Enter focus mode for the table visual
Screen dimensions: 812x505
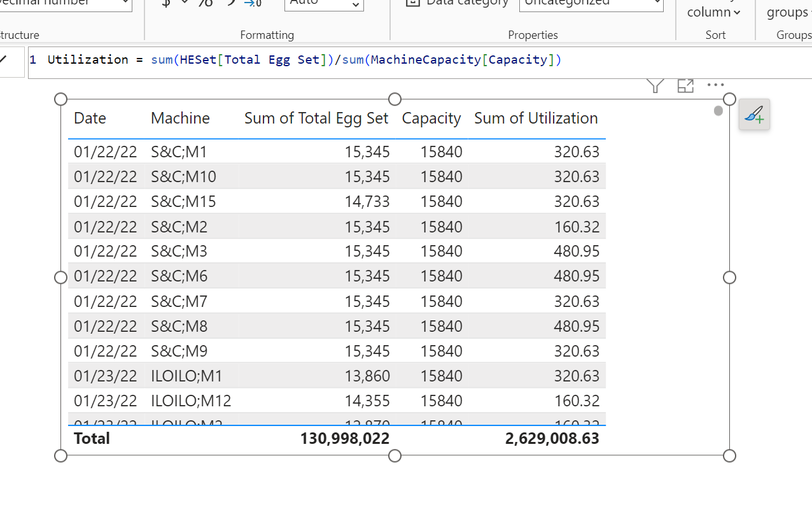685,86
